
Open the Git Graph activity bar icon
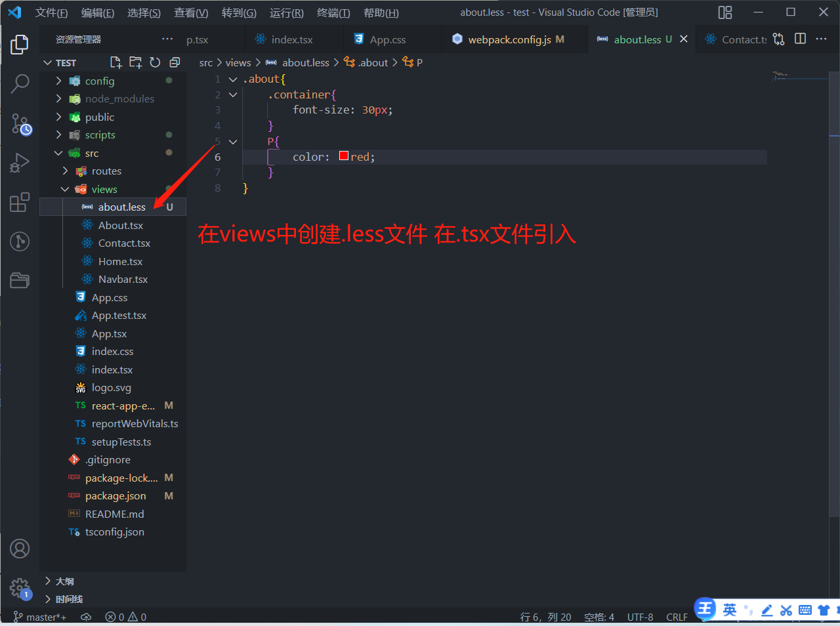20,241
